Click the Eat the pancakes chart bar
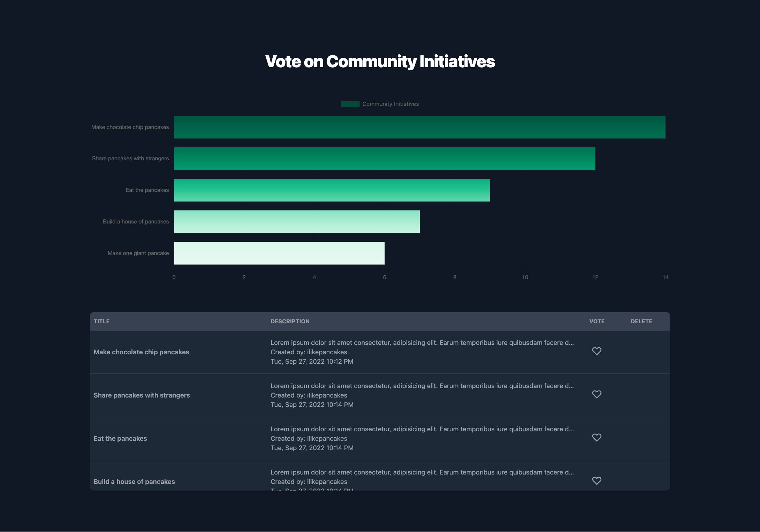 (332, 190)
